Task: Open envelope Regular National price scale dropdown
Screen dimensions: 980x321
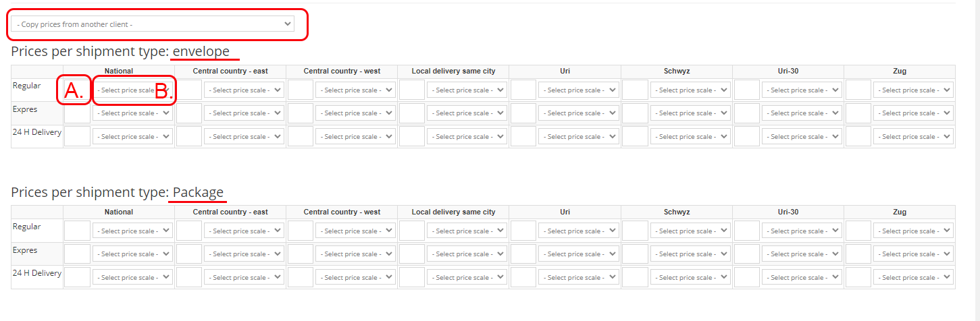Action: [133, 90]
